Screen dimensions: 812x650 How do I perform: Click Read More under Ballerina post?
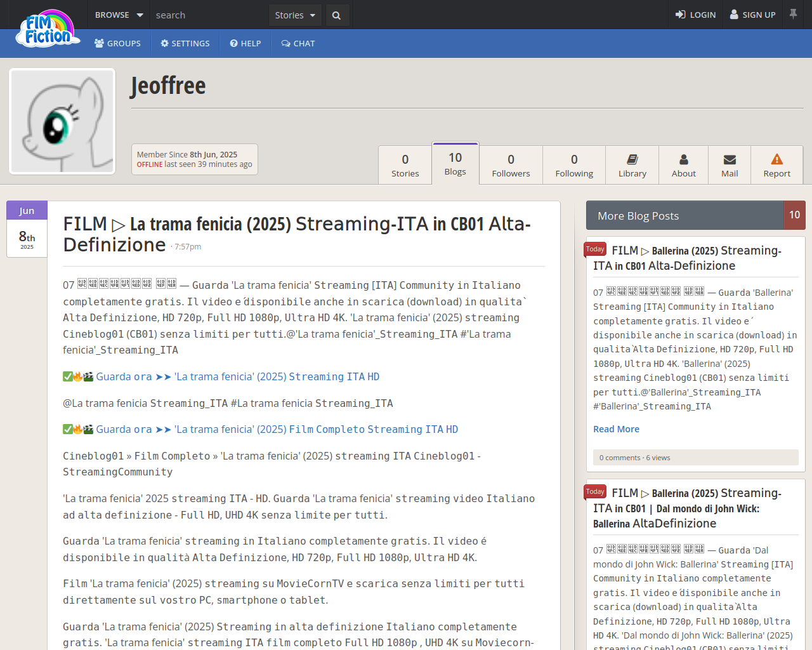tap(616, 429)
